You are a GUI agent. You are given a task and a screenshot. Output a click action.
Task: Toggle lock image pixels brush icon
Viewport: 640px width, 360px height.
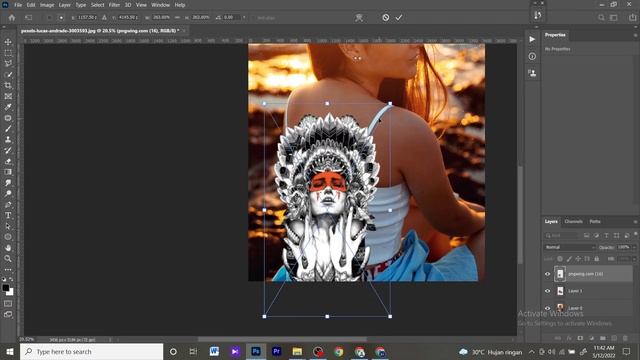569,259
